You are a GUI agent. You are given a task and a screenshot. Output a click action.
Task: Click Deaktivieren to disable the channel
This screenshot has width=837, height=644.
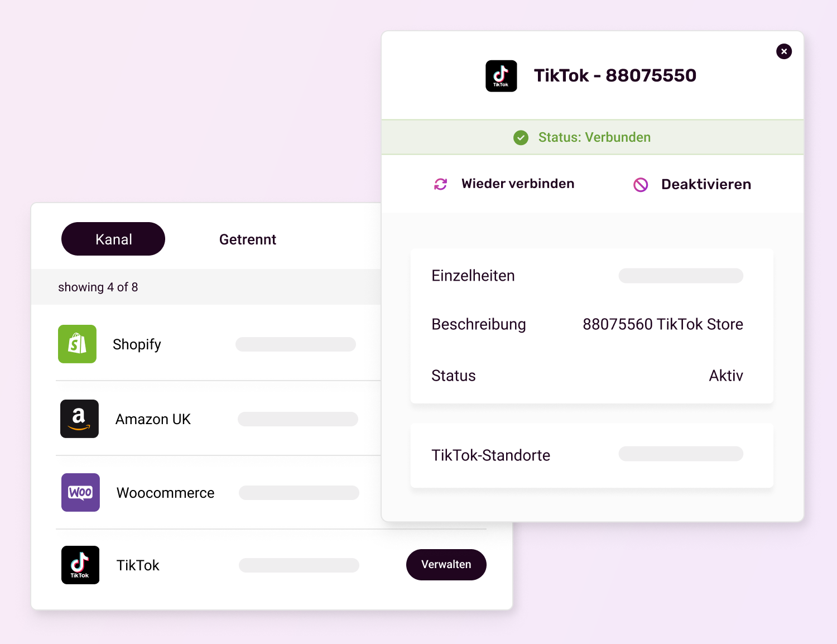[706, 185]
